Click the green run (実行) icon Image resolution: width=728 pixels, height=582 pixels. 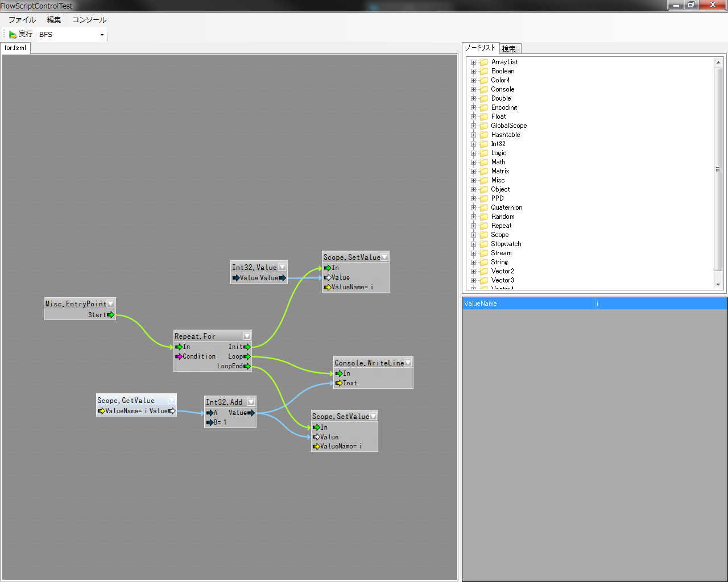13,35
